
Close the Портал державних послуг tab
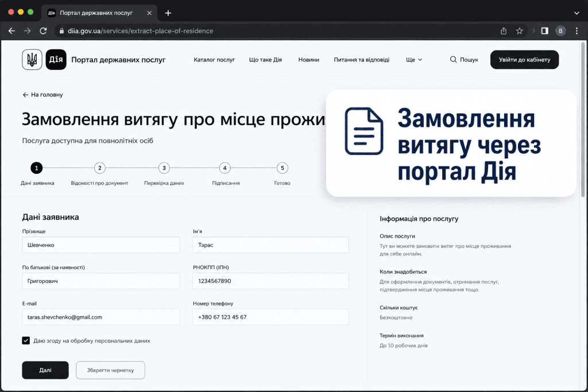(x=149, y=13)
